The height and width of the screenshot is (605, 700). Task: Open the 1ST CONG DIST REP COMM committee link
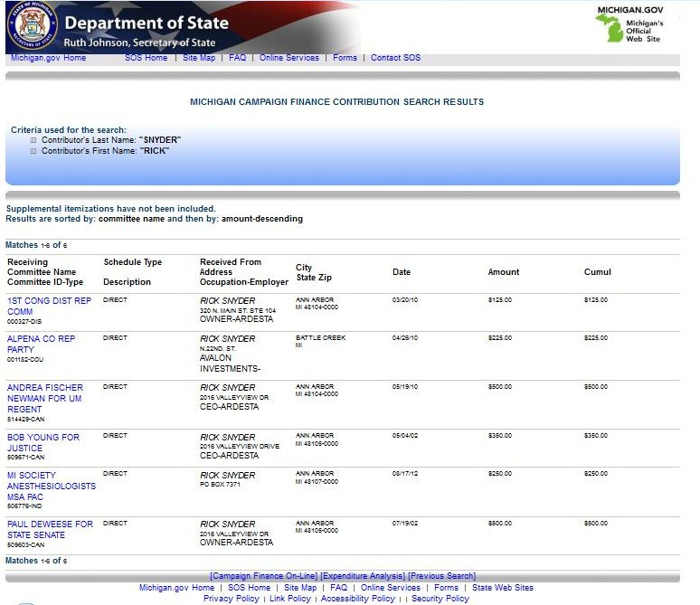pyautogui.click(x=49, y=307)
